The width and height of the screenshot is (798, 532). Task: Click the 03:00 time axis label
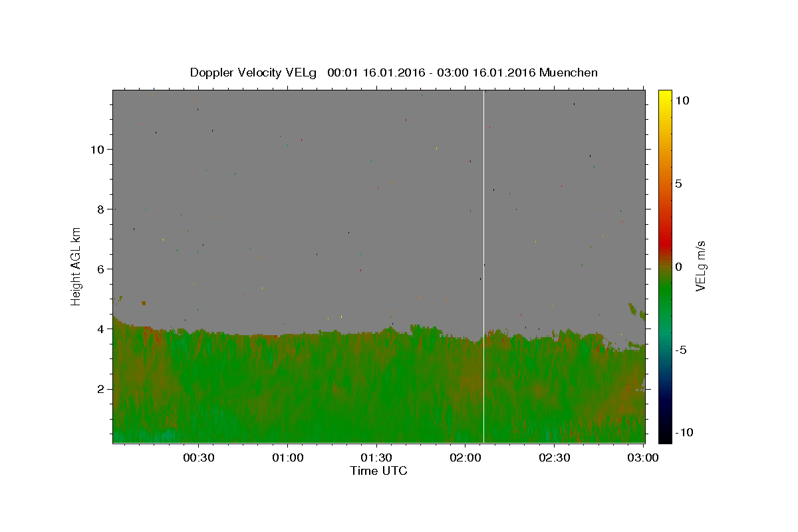(x=644, y=458)
